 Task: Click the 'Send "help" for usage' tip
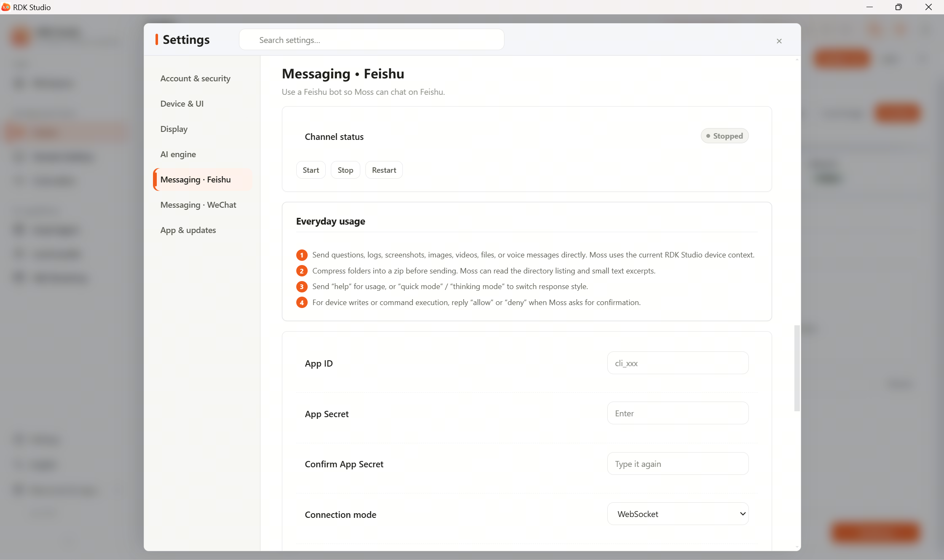coord(450,287)
